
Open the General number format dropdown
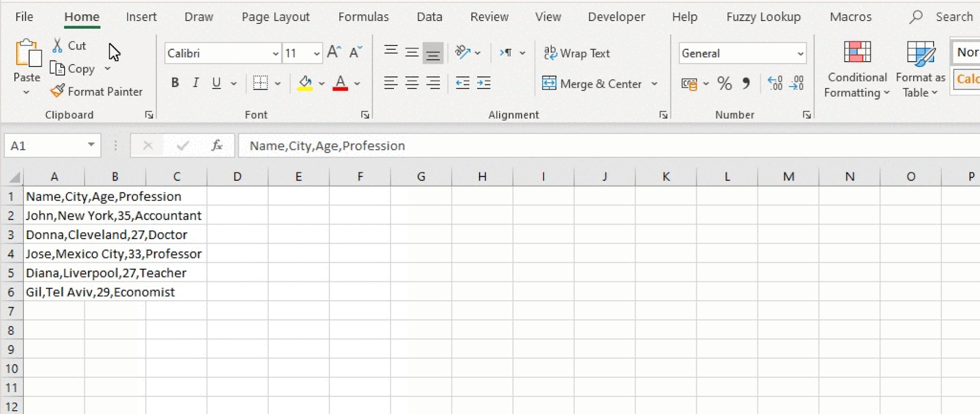click(x=800, y=54)
